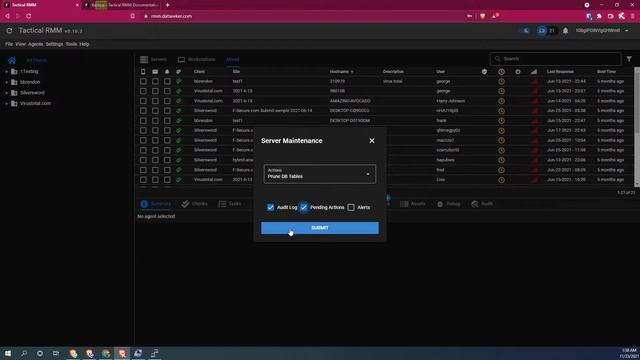Viewport: 640px width, 360px height.
Task: Expand the Silversword client tree node
Action: coord(6,93)
